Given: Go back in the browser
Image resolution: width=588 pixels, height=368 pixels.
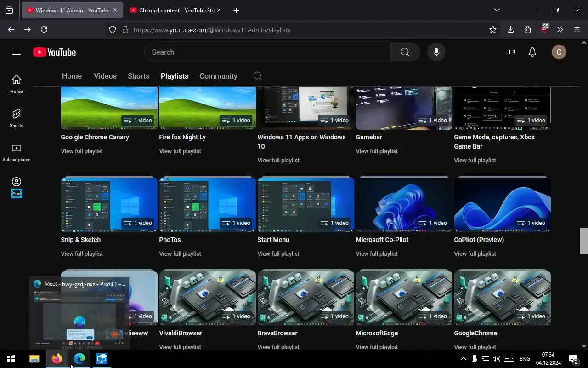Looking at the screenshot, I should coord(11,29).
